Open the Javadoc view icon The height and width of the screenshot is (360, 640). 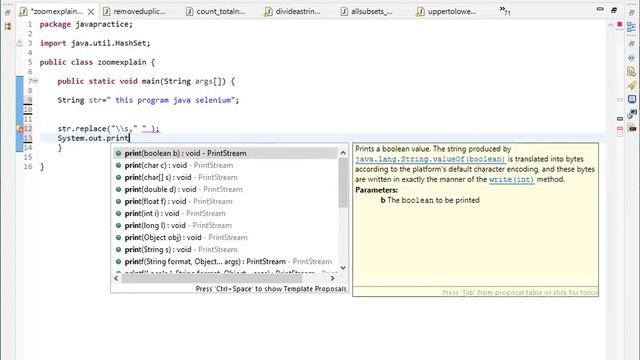631,58
